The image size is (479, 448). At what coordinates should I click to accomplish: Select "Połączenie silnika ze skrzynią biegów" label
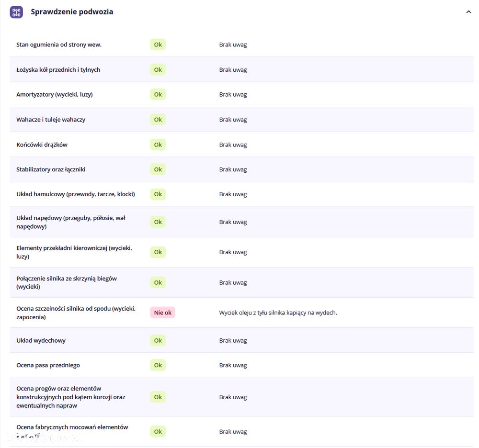pos(67,282)
